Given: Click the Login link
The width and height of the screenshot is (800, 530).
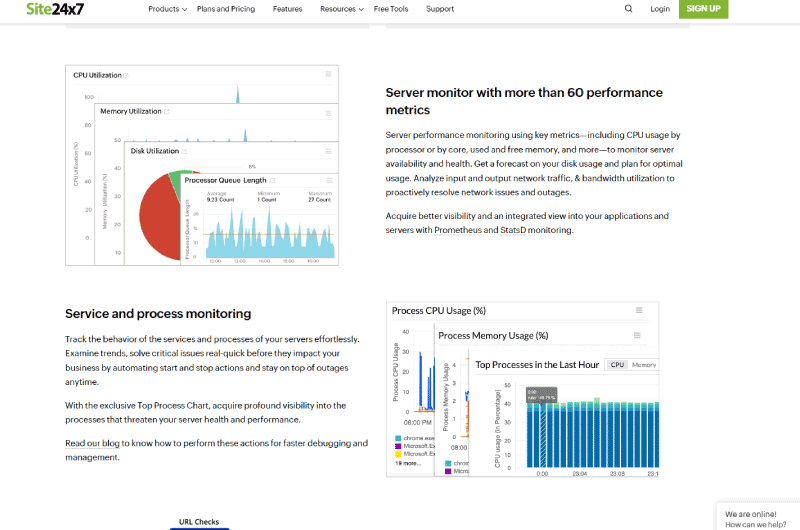Looking at the screenshot, I should click(660, 9).
